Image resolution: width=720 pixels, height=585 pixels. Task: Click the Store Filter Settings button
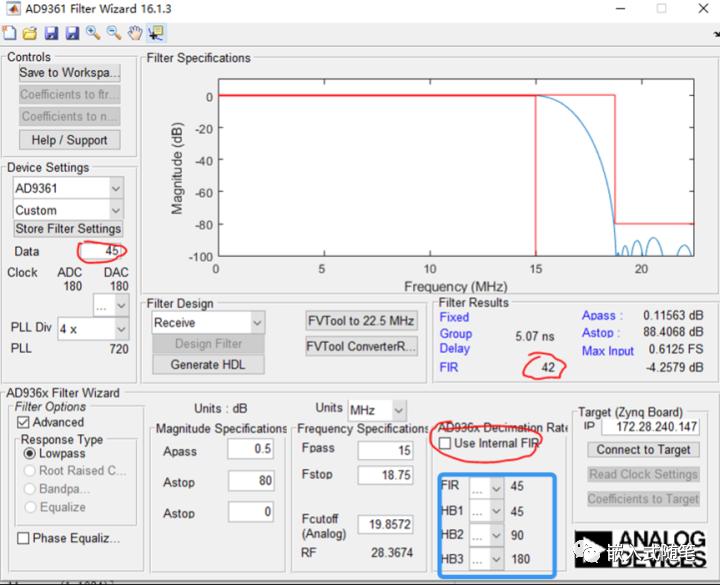pyautogui.click(x=68, y=229)
